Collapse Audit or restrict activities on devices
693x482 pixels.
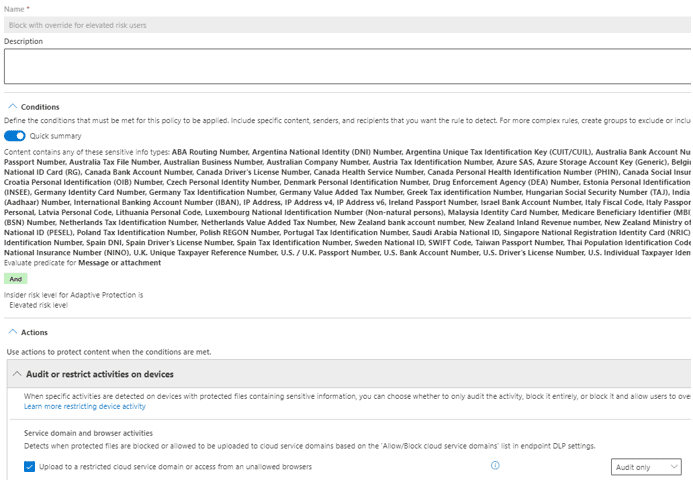[x=17, y=374]
